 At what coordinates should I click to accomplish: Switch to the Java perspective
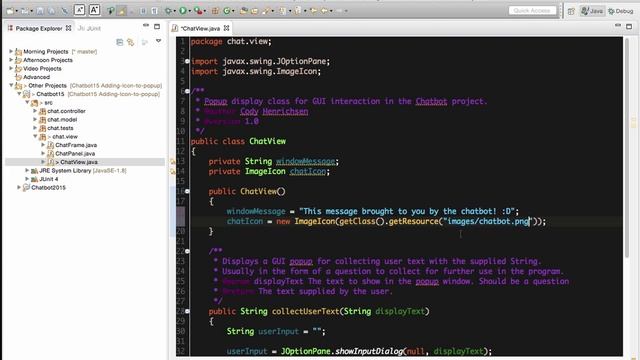592,11
